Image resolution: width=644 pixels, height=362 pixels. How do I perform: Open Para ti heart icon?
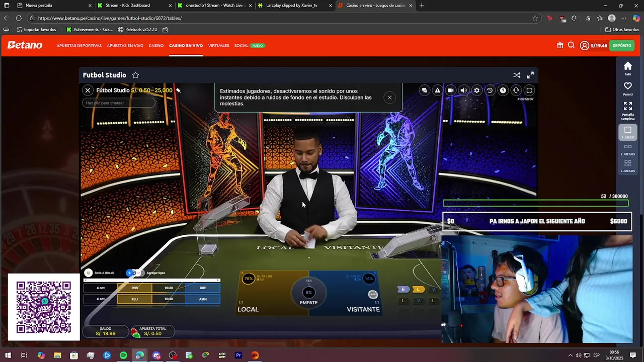point(628,88)
